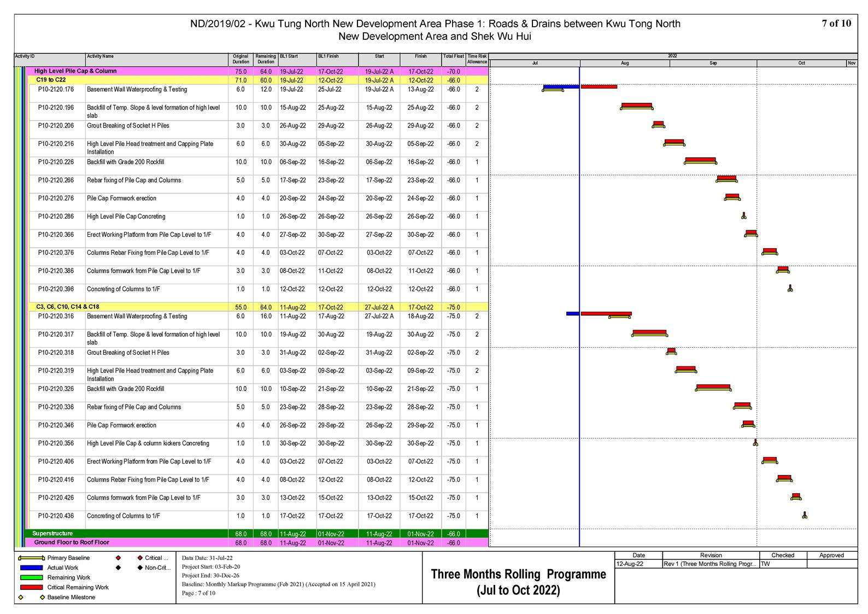This screenshot has height=614, width=868.
Task: Click the Nov month header in timeline
Action: (x=852, y=63)
